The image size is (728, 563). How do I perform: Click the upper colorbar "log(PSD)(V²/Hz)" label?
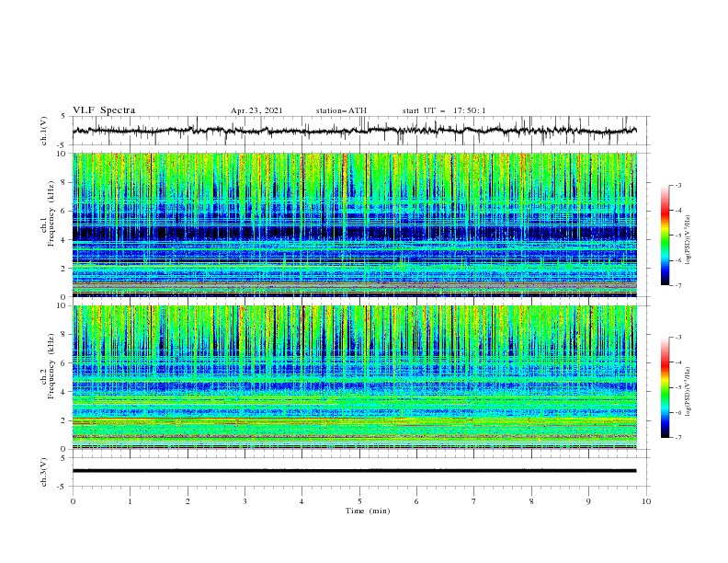point(688,240)
